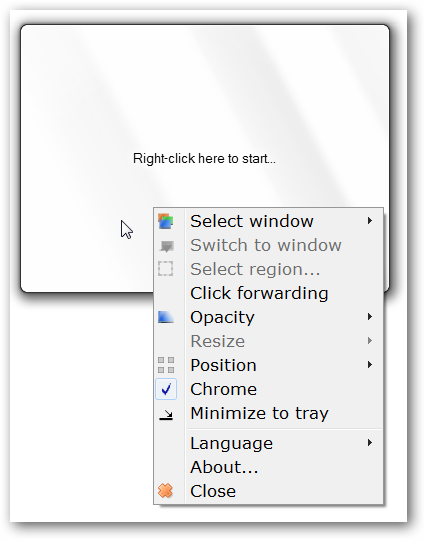Click the grayed Resize menu entry

268,341
